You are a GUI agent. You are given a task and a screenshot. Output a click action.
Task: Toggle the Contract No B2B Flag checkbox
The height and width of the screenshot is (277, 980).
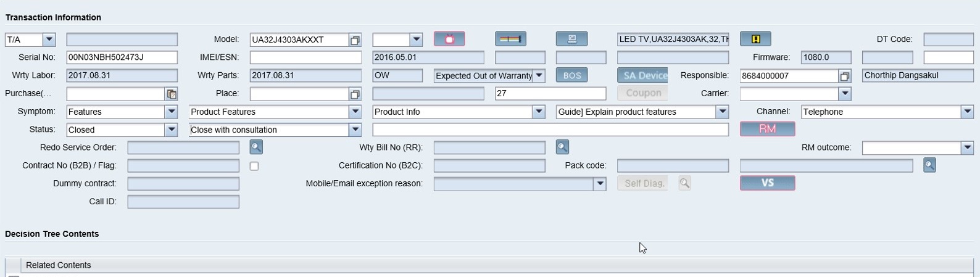254,166
